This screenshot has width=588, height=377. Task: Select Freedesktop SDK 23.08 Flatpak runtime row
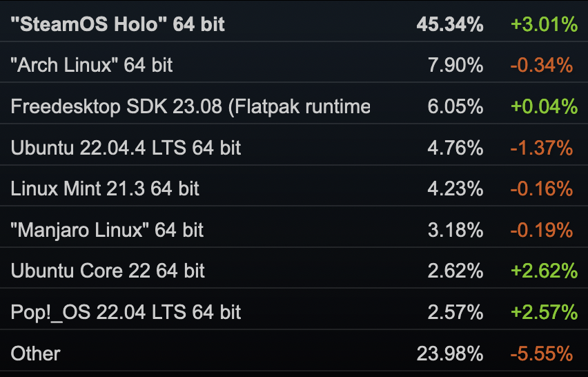coord(294,106)
